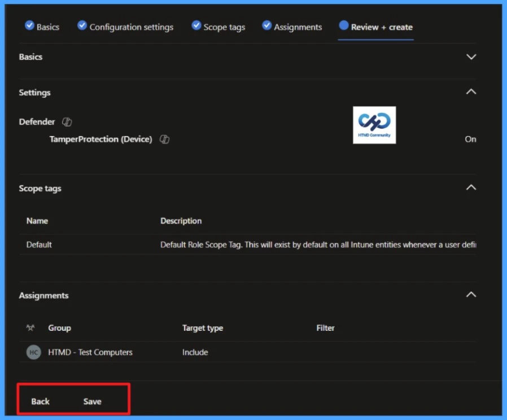Viewport: 507px width, 420px height.
Task: Switch to the Assignments step
Action: pos(298,27)
